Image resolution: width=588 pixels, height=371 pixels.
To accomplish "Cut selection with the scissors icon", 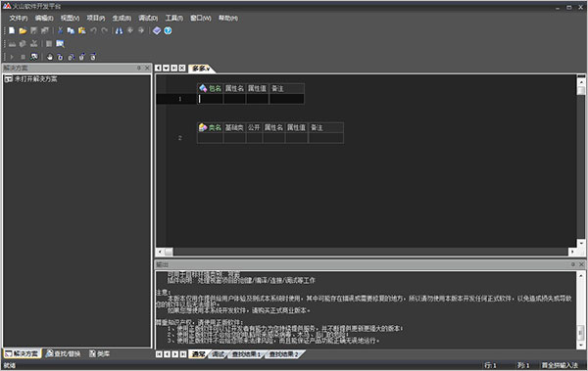I will coord(60,30).
